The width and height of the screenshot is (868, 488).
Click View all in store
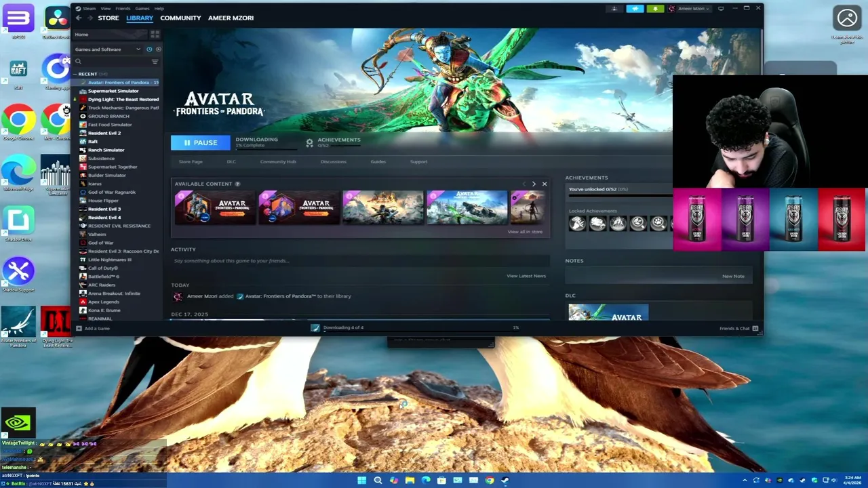(525, 232)
